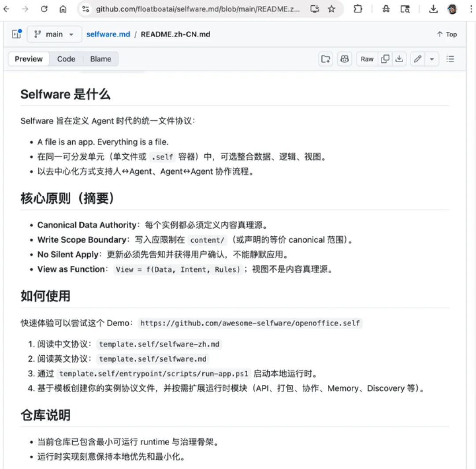Screen dimensions: 476x469
Task: Open the document outline list icon
Action: 450,59
